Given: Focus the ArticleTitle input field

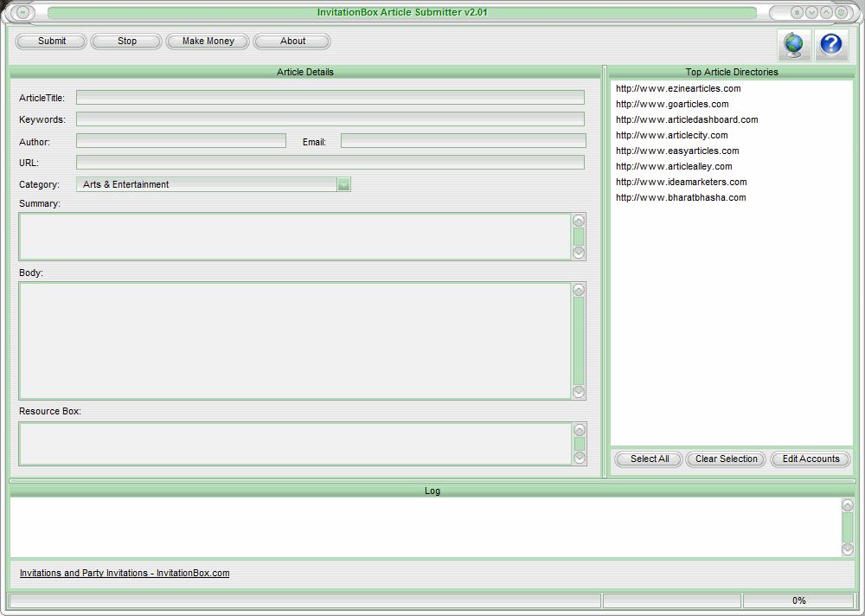Looking at the screenshot, I should pos(330,98).
